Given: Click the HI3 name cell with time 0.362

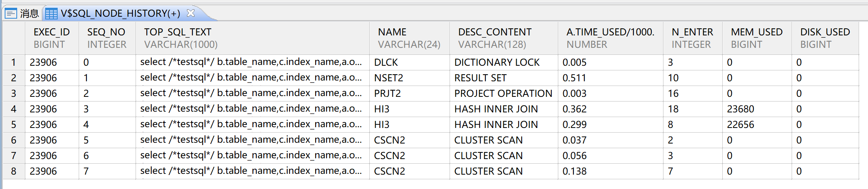Looking at the screenshot, I should pyautogui.click(x=409, y=109).
